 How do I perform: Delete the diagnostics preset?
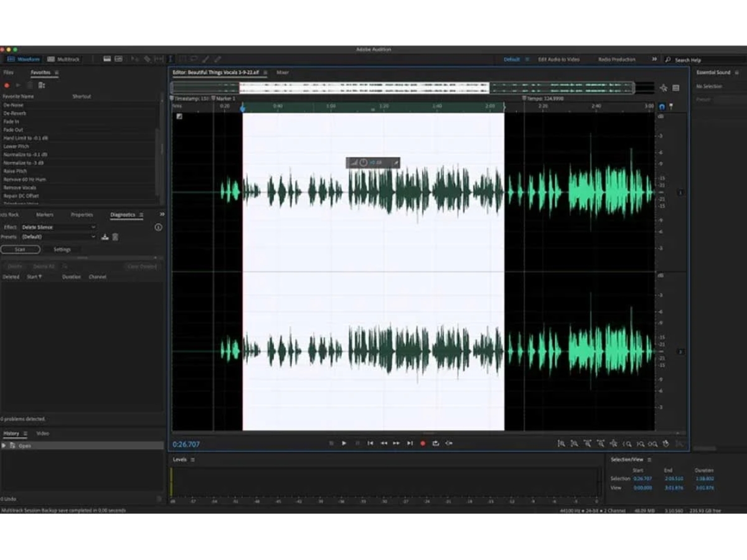(x=115, y=236)
